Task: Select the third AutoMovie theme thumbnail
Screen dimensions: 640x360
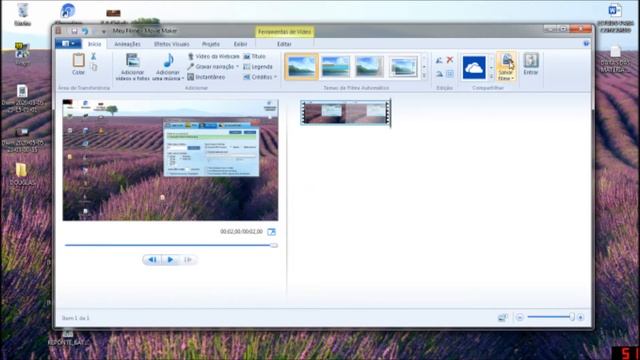Action: coord(369,67)
